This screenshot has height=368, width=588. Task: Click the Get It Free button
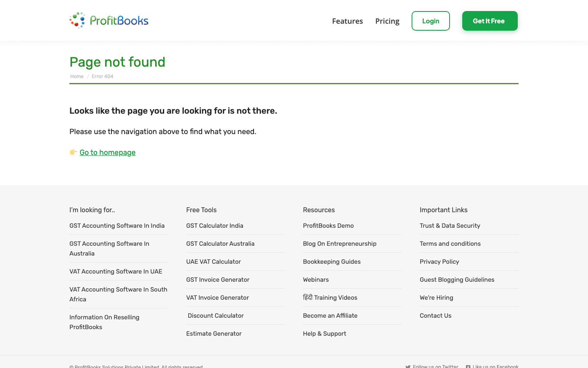click(490, 21)
